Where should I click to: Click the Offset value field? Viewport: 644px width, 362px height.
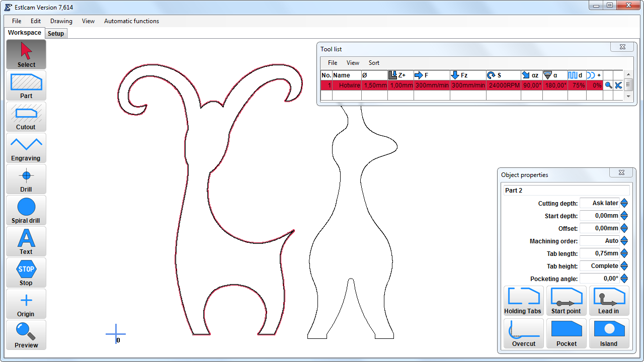click(x=600, y=228)
